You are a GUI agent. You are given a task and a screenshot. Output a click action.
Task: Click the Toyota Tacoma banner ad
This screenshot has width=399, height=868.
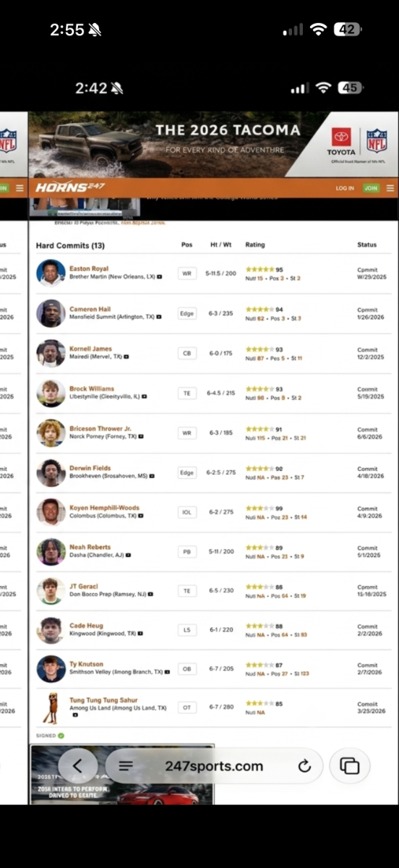point(213,144)
